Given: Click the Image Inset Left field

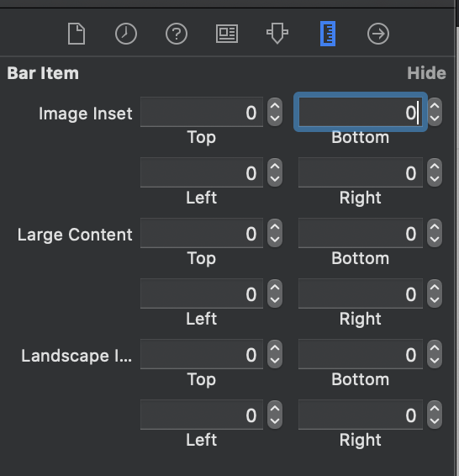Looking at the screenshot, I should coord(202,172).
